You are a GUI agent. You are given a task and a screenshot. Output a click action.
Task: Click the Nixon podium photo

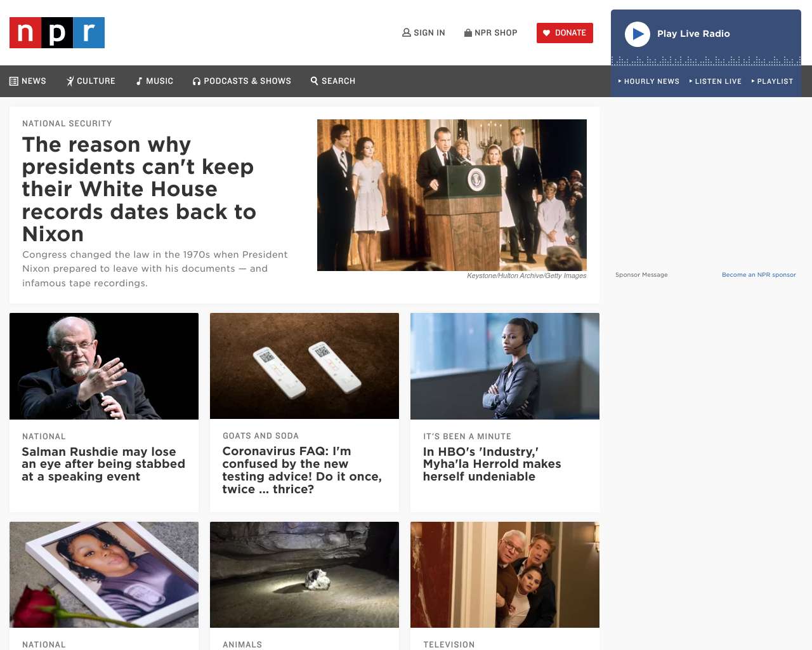point(452,195)
